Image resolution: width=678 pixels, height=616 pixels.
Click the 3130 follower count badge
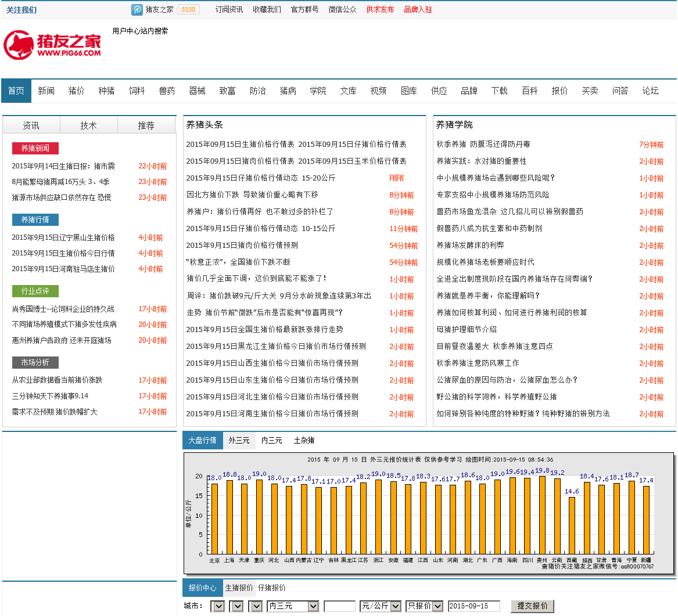188,9
